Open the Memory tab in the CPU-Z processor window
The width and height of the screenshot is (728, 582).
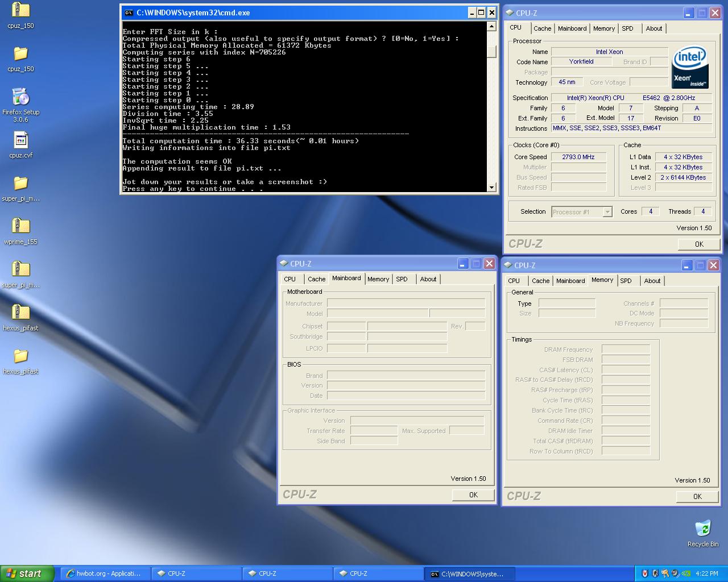[x=604, y=28]
